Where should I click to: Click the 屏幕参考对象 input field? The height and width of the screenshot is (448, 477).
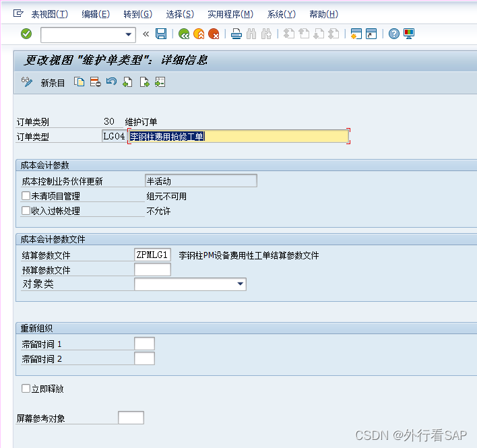pos(131,418)
